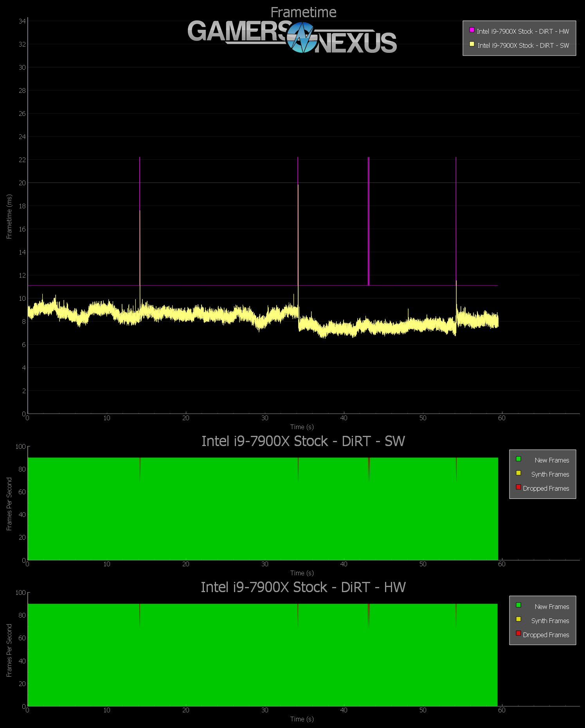Select 'Dropped Frames' label in HW chart legend
The image size is (585, 728).
pyautogui.click(x=546, y=635)
